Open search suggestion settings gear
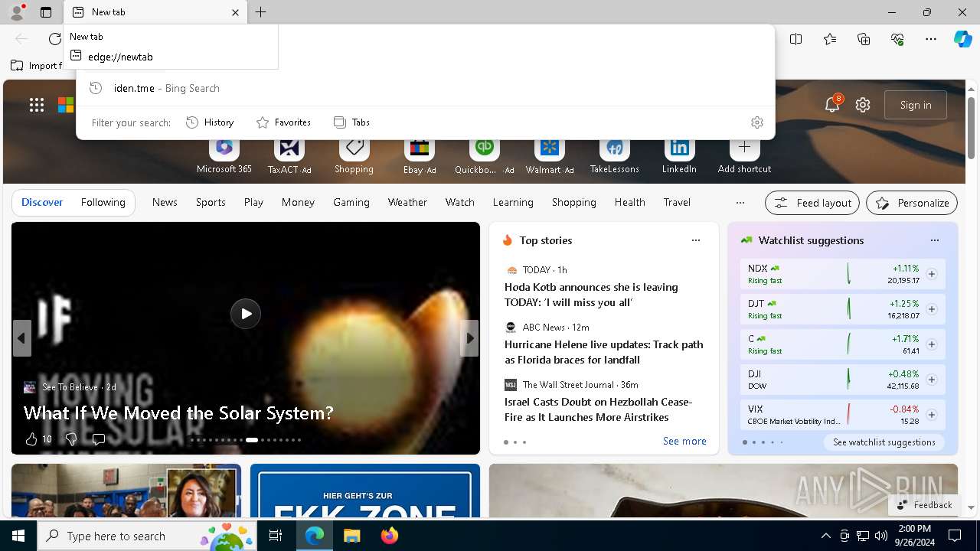 pos(757,122)
